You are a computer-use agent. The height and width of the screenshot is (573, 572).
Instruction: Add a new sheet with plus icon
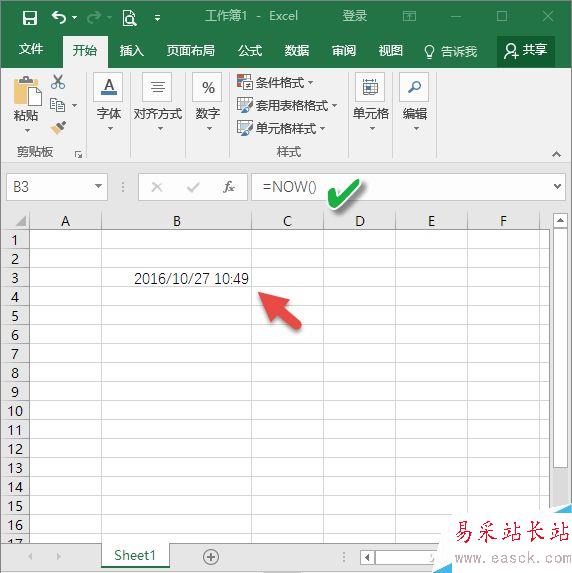[211, 557]
